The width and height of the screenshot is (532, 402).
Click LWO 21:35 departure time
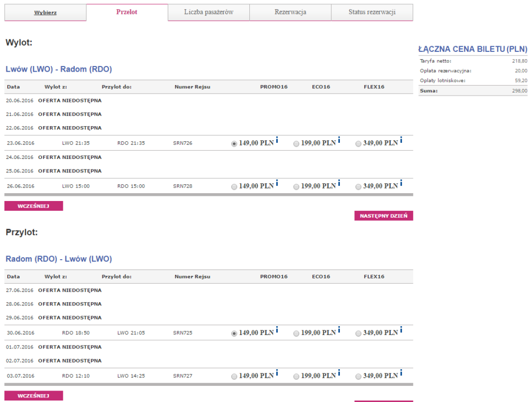coord(76,143)
